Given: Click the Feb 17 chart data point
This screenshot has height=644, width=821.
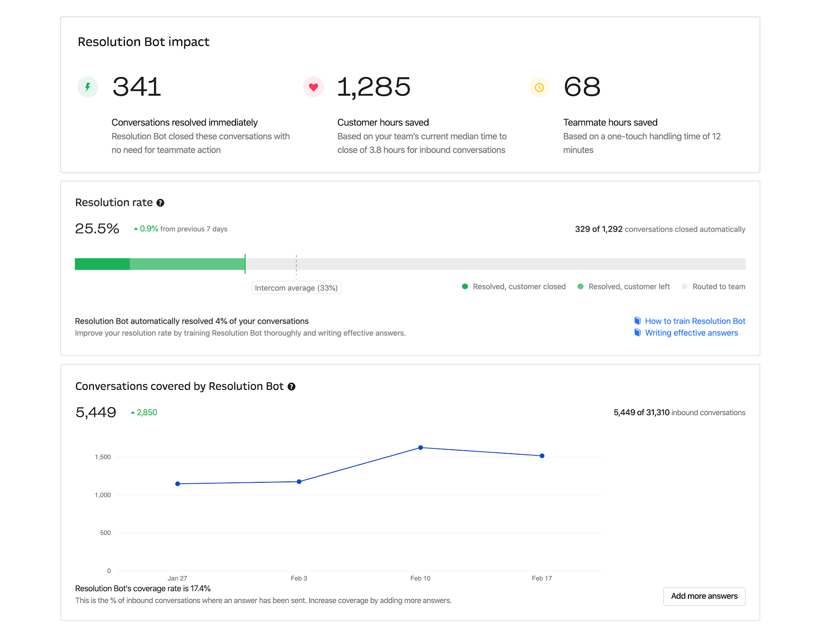Looking at the screenshot, I should coord(542,456).
